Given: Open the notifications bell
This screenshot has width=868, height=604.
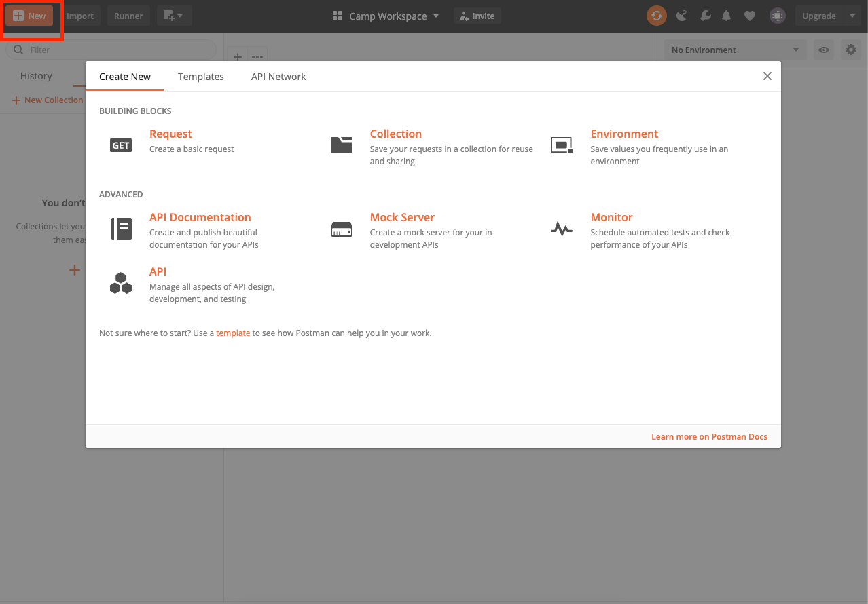Looking at the screenshot, I should (x=727, y=16).
